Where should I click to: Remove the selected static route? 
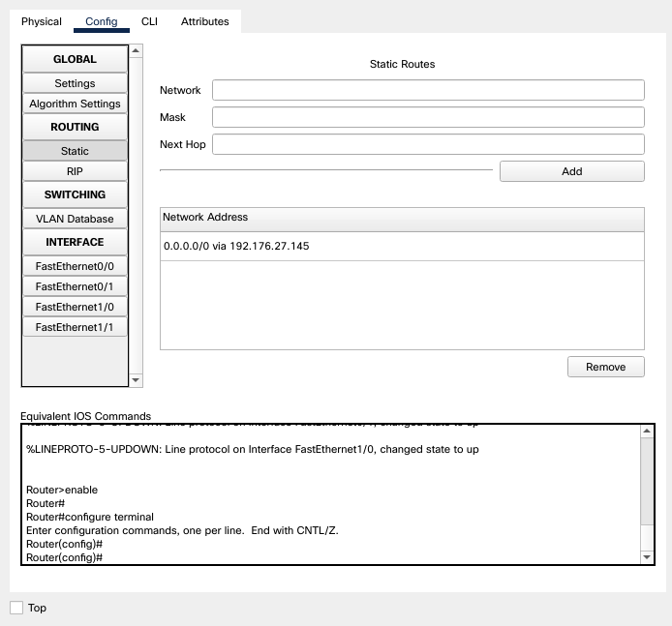click(x=605, y=367)
